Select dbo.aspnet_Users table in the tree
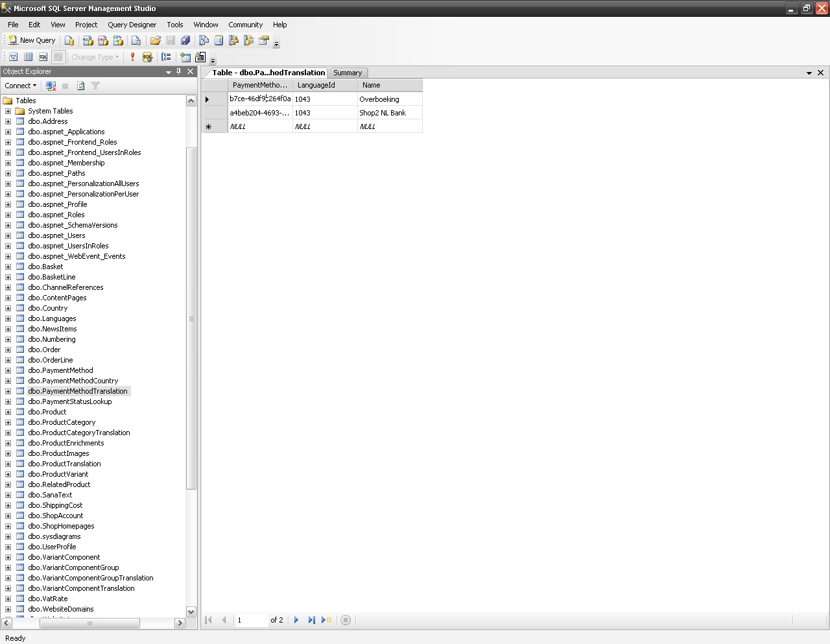The height and width of the screenshot is (644, 830). [x=56, y=235]
